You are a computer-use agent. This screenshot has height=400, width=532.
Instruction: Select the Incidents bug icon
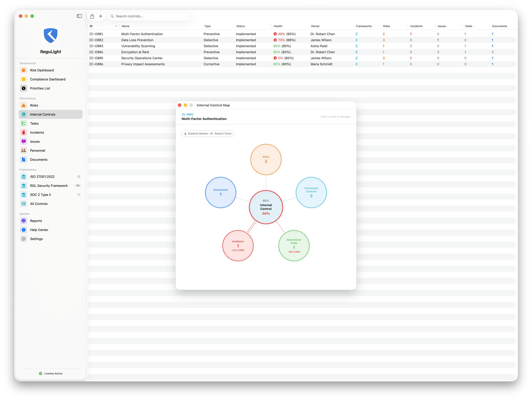click(x=24, y=132)
